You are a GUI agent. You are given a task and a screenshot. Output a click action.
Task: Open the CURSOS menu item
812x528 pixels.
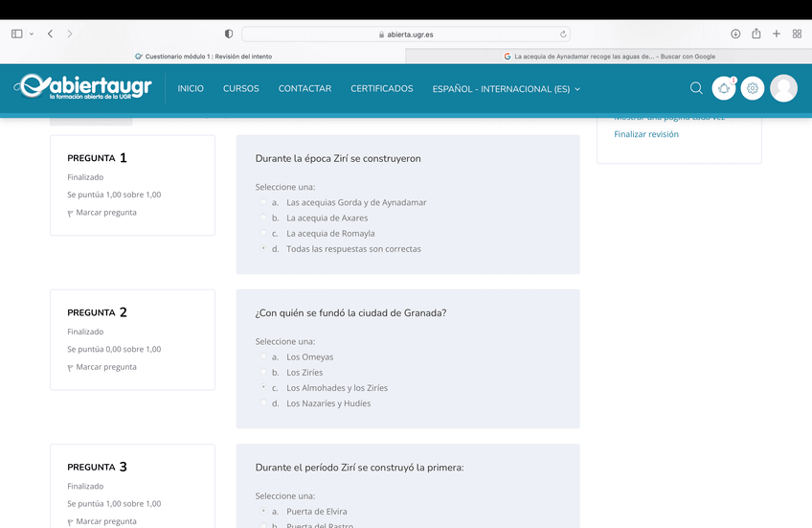240,89
